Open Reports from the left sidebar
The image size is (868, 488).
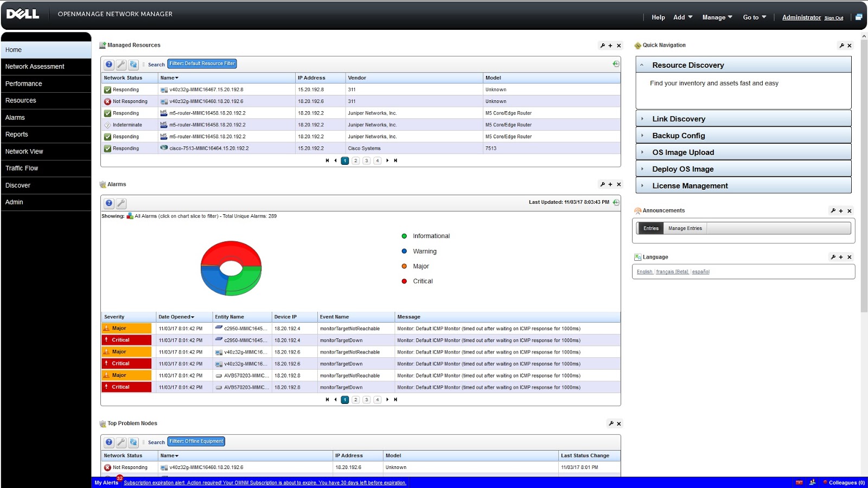point(17,134)
